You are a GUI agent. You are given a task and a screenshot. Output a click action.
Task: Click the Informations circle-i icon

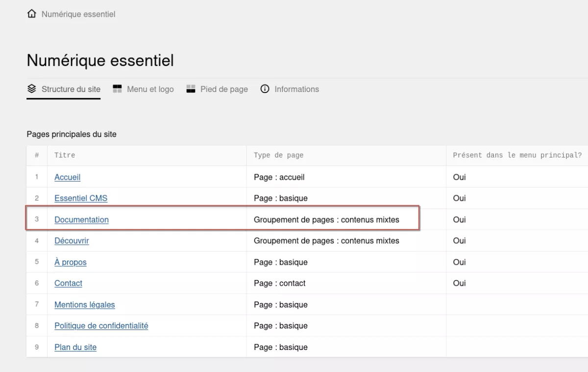tap(265, 89)
